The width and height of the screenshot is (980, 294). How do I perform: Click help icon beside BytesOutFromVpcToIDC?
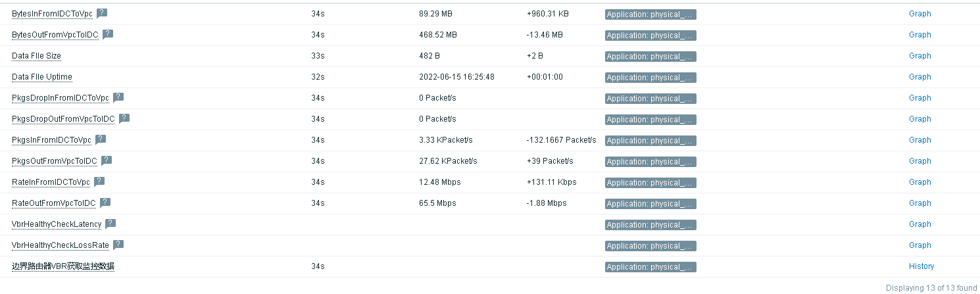[x=108, y=34]
